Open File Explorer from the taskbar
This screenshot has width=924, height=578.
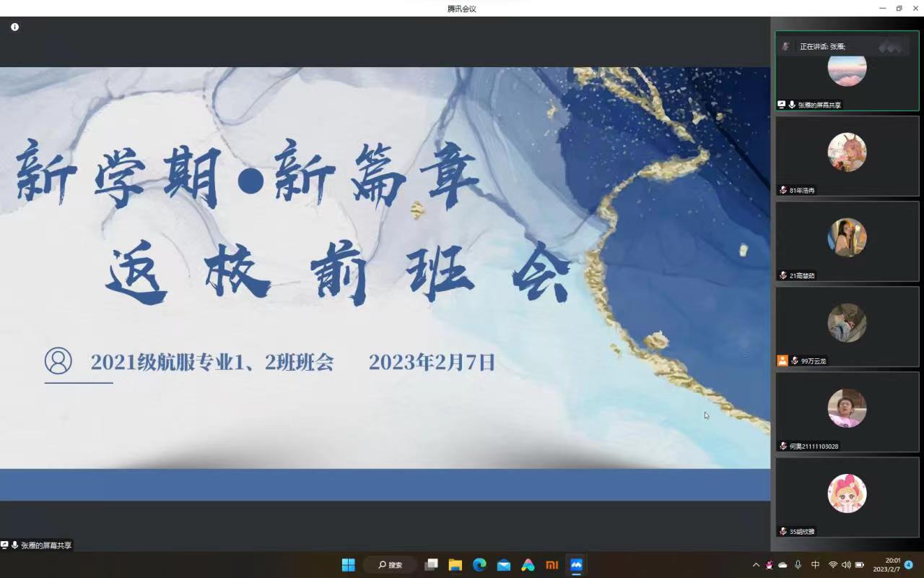tap(455, 565)
